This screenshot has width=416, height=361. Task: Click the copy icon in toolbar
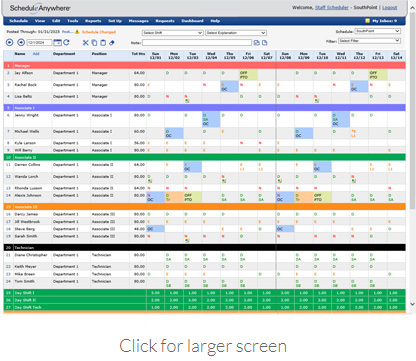tap(94, 43)
